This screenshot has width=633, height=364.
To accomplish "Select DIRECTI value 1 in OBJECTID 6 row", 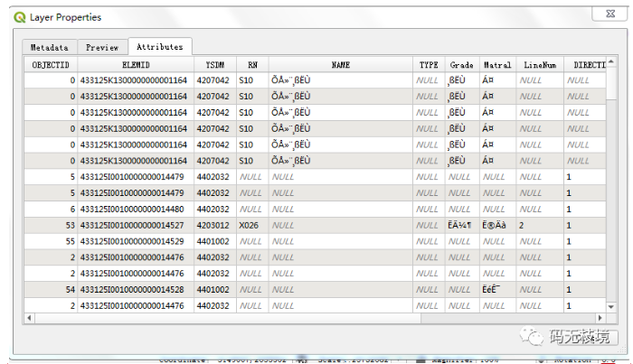I will pos(585,210).
